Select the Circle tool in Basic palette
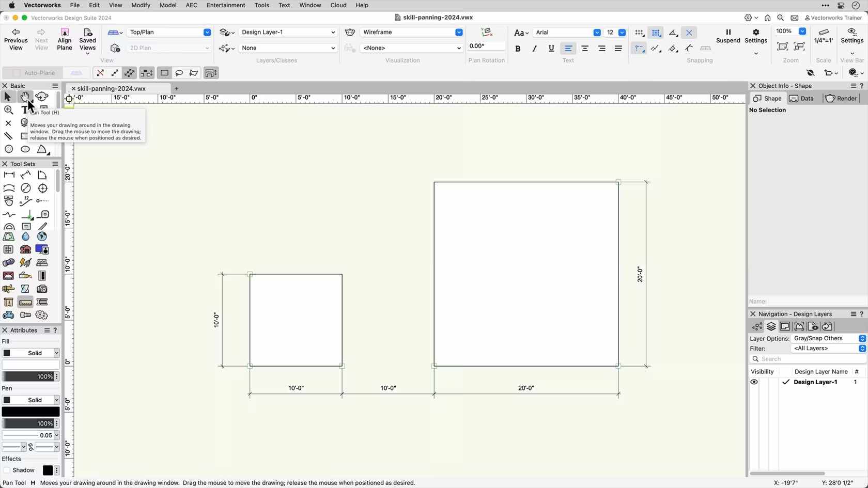 pyautogui.click(x=9, y=149)
